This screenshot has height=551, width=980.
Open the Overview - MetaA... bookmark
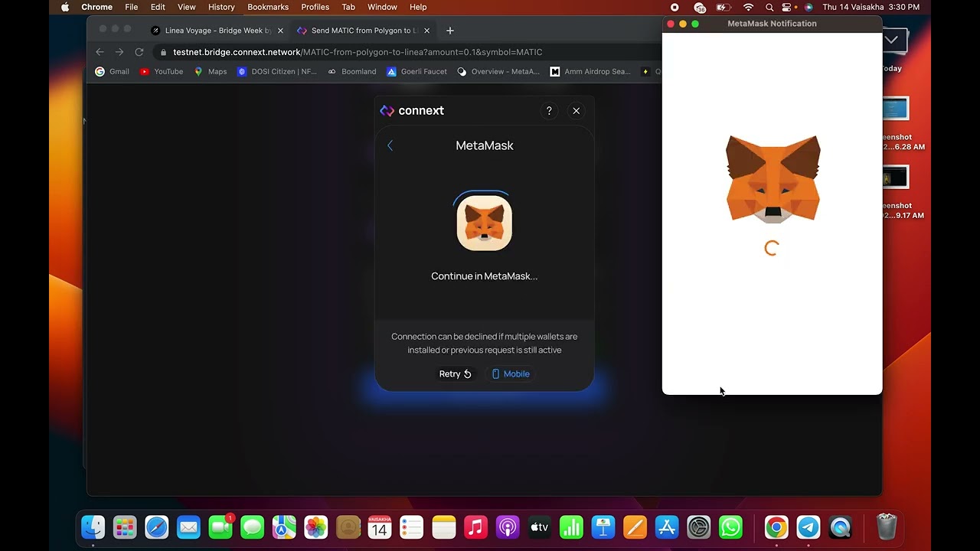tap(498, 71)
